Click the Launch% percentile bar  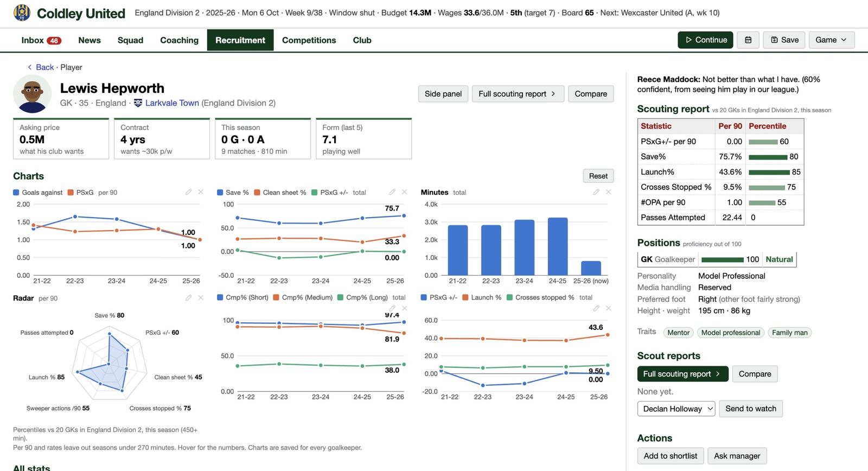tap(769, 172)
